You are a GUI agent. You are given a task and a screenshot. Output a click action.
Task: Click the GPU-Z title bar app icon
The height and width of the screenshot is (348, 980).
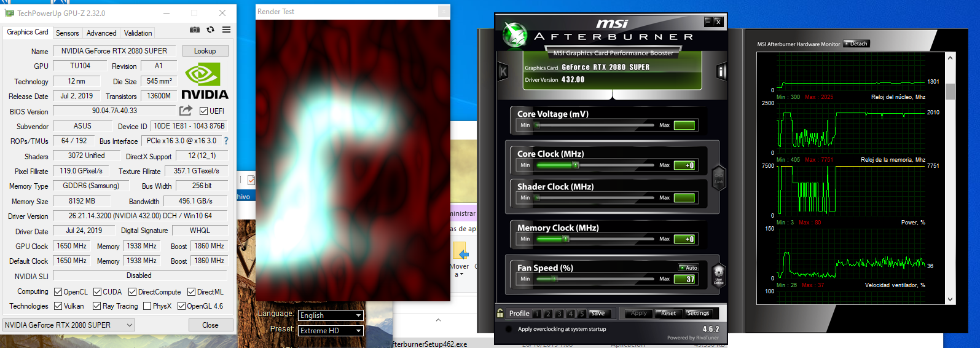(x=9, y=12)
